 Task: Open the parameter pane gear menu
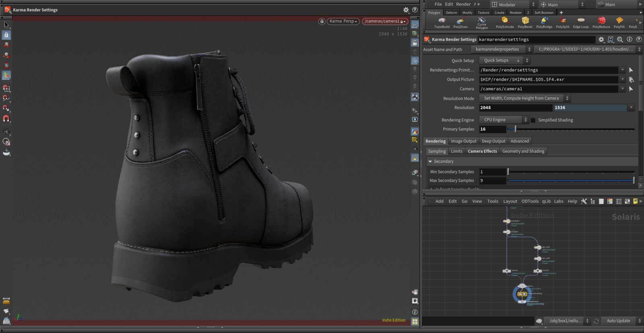pyautogui.click(x=601, y=39)
